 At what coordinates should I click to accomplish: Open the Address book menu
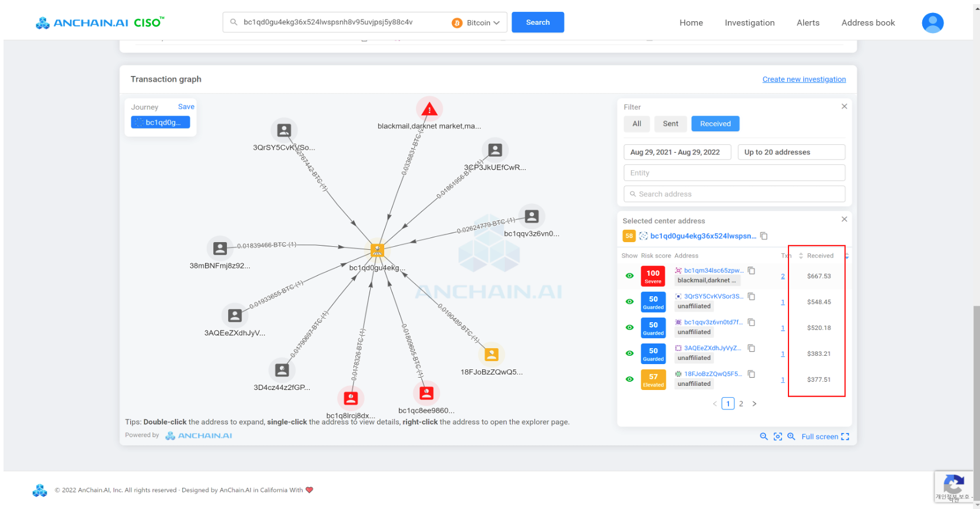868,22
